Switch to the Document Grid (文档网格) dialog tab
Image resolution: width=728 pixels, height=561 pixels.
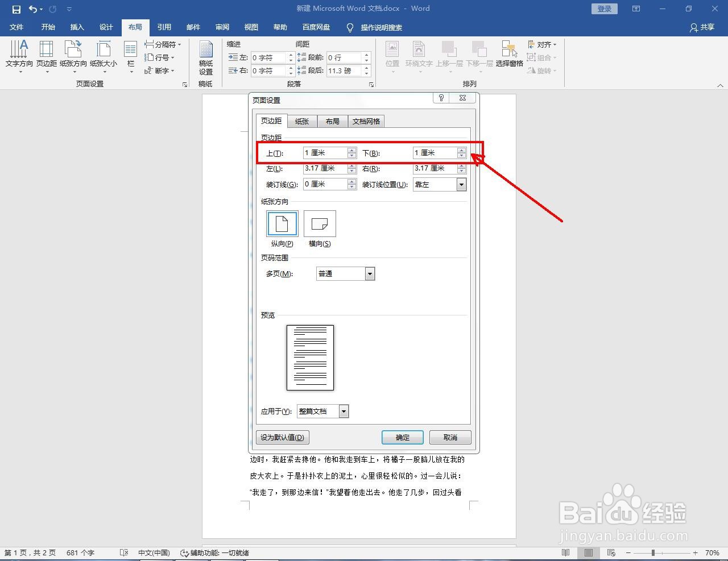click(366, 121)
